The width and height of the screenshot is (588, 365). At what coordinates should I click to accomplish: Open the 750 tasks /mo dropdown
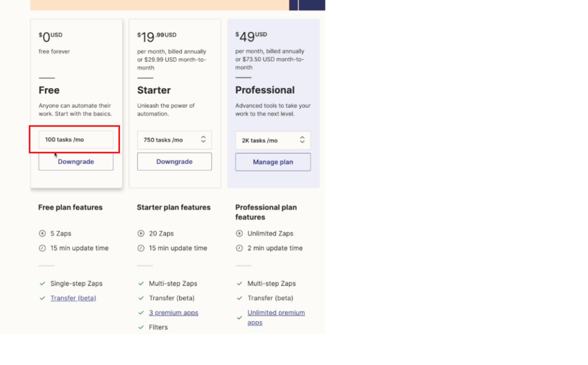175,140
